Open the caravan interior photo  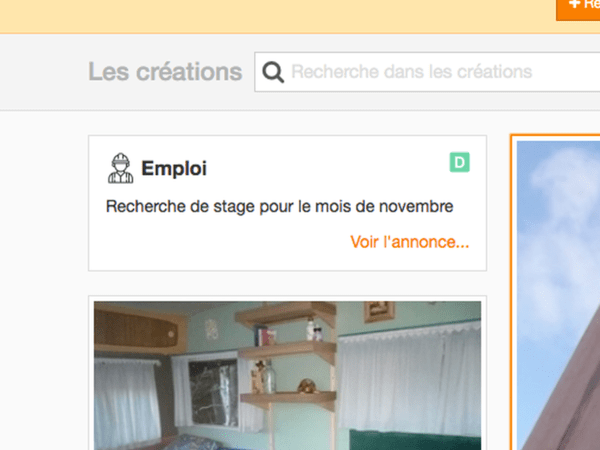pos(287,375)
